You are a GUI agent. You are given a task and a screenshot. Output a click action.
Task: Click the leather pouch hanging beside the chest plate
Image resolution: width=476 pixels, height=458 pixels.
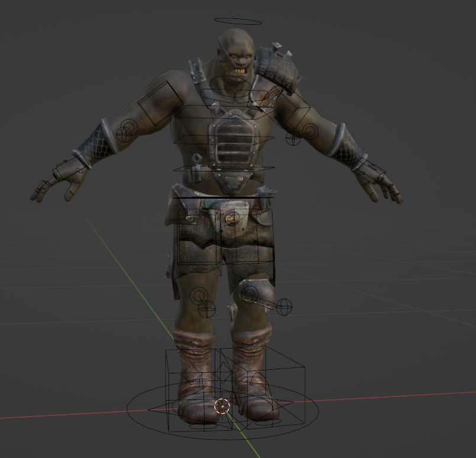point(196,169)
